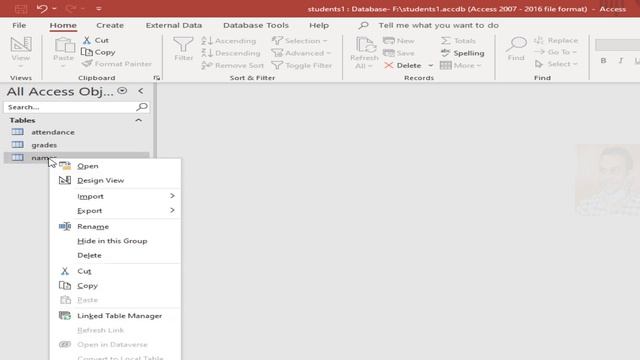This screenshot has width=640, height=360.
Task: Expand Export submenu in context menu
Action: pyautogui.click(x=115, y=211)
